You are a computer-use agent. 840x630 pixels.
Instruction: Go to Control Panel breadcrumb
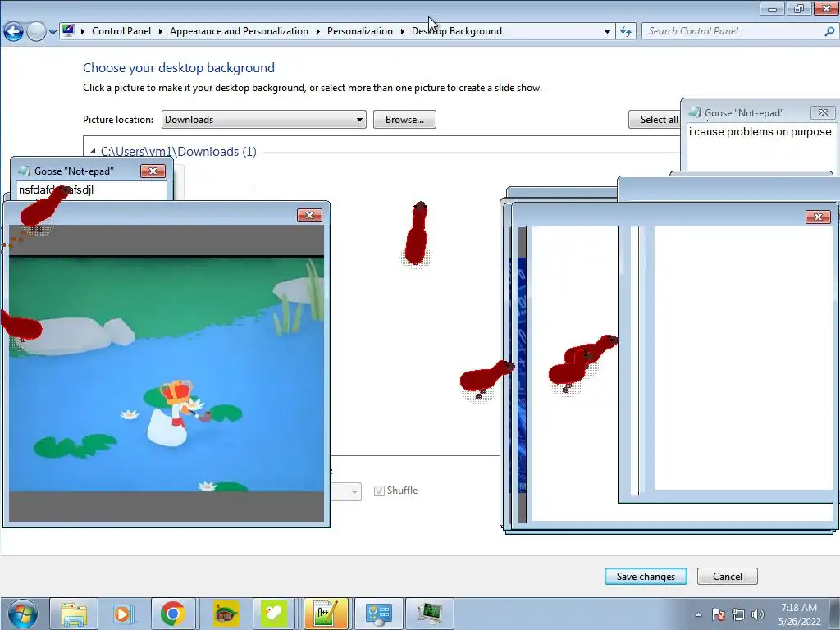(x=121, y=31)
